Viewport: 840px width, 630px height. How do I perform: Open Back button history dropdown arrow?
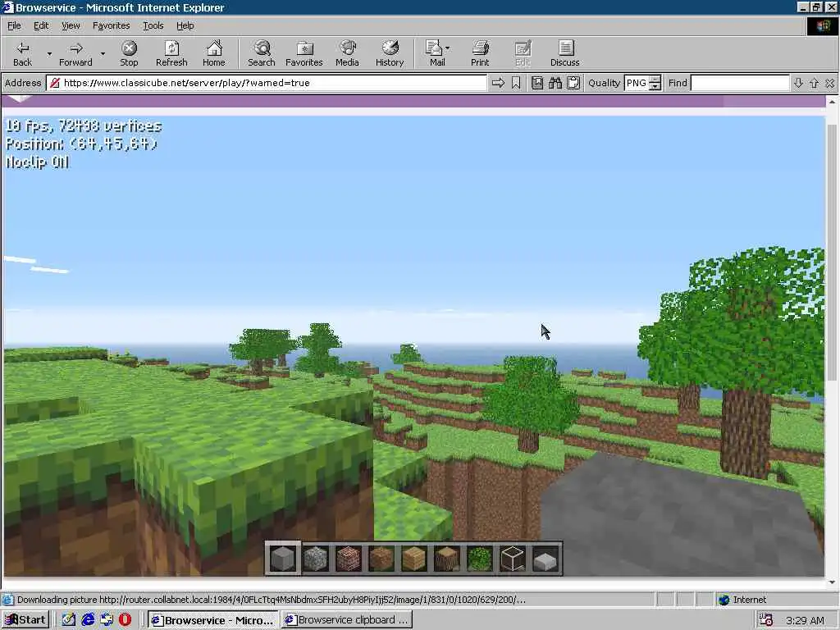tap(49, 53)
